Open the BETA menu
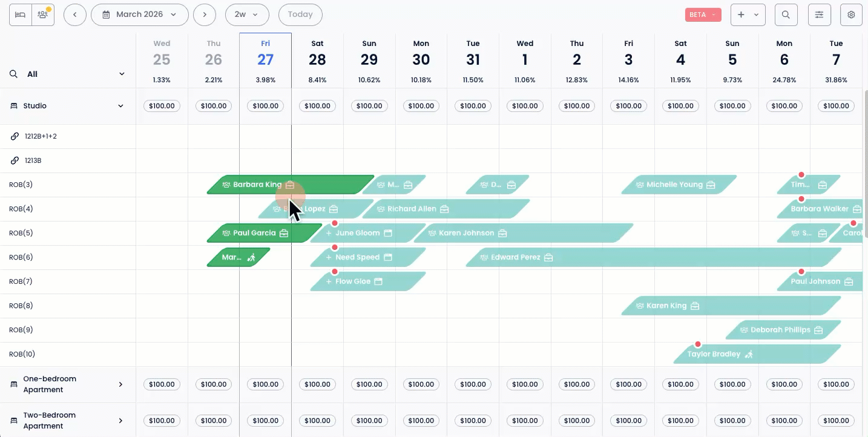868x437 pixels. point(703,15)
